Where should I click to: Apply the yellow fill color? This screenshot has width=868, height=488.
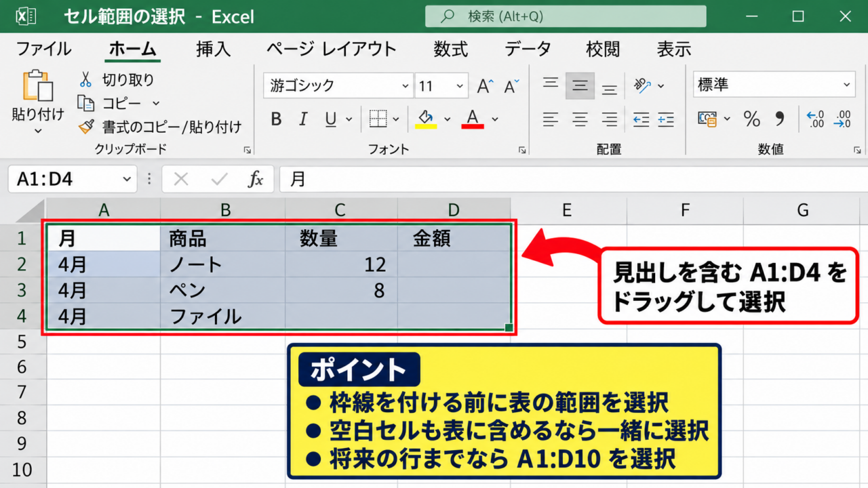pyautogui.click(x=425, y=119)
